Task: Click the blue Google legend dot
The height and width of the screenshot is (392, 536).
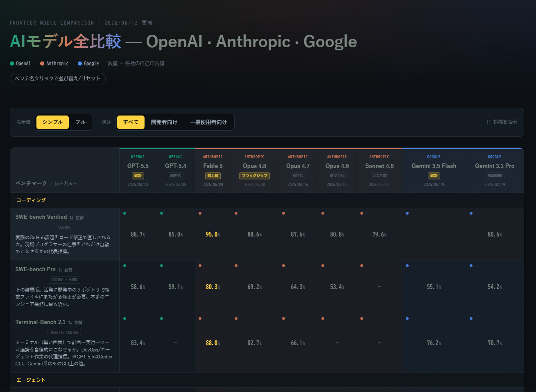Action: (x=80, y=63)
